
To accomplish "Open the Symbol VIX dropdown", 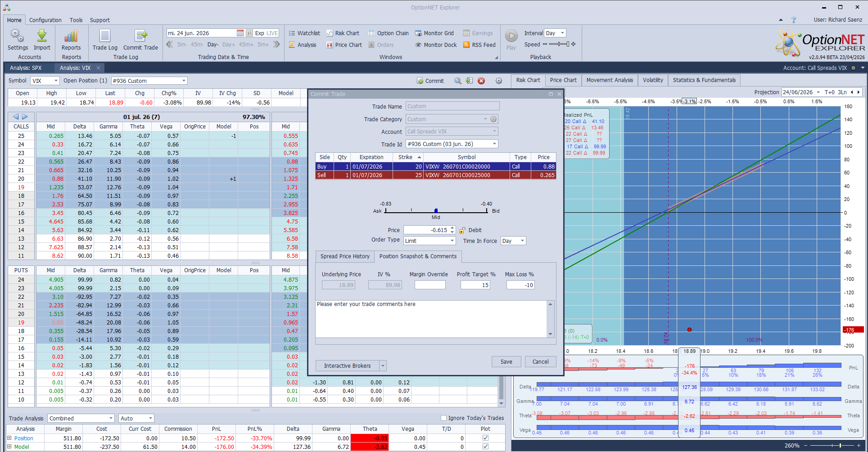I will tap(56, 81).
